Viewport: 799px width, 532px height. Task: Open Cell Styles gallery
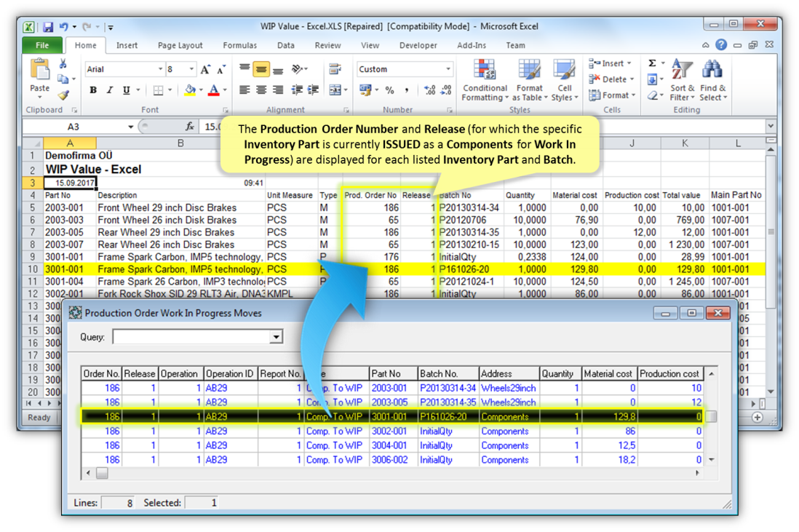[565, 79]
